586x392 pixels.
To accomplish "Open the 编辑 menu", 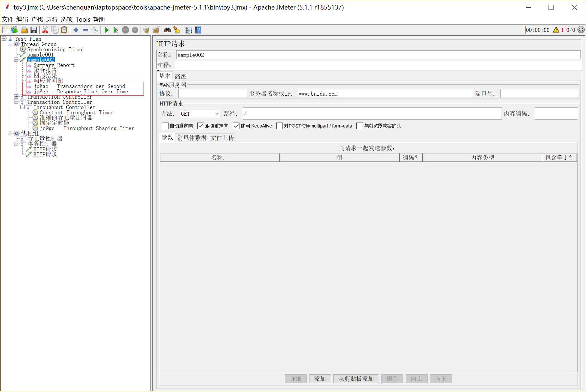I will point(22,20).
